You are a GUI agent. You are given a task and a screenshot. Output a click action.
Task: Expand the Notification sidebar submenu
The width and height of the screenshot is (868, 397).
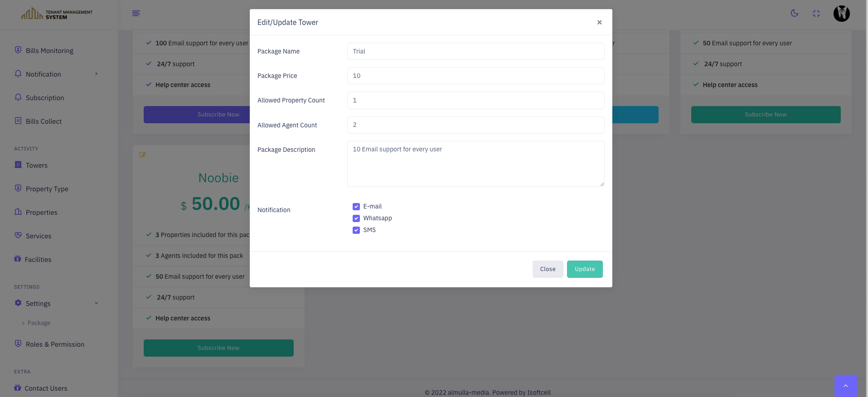[96, 74]
